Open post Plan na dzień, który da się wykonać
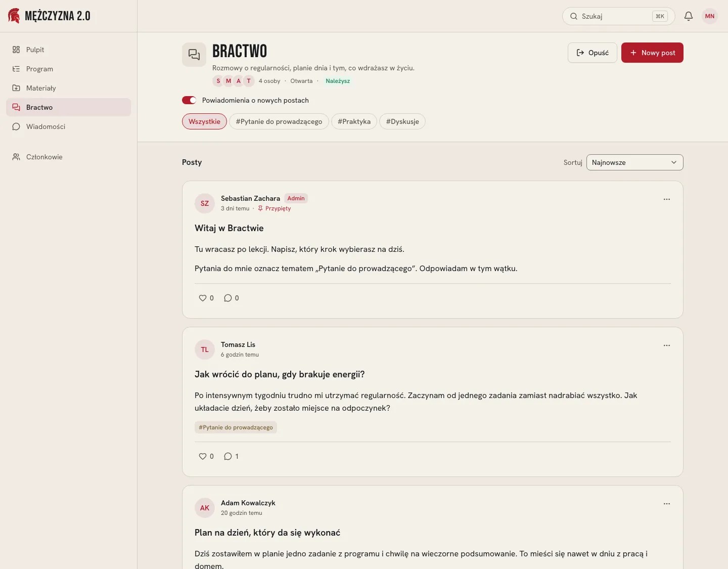The image size is (728, 569). (267, 533)
